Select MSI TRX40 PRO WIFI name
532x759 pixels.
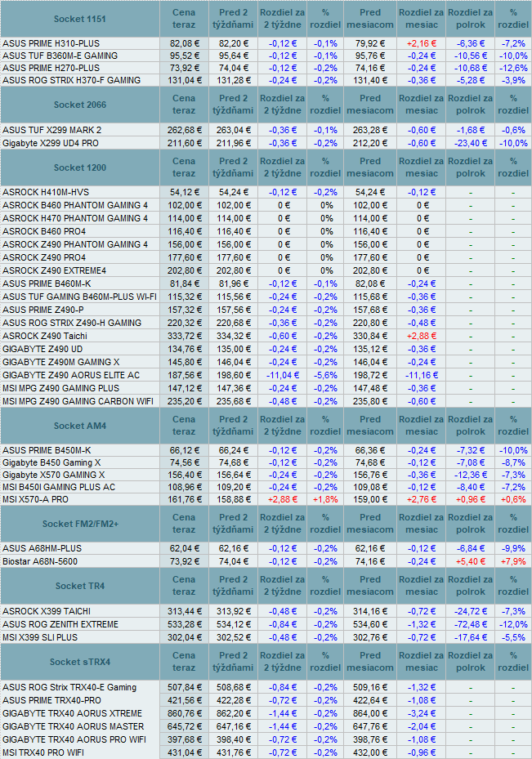click(43, 752)
